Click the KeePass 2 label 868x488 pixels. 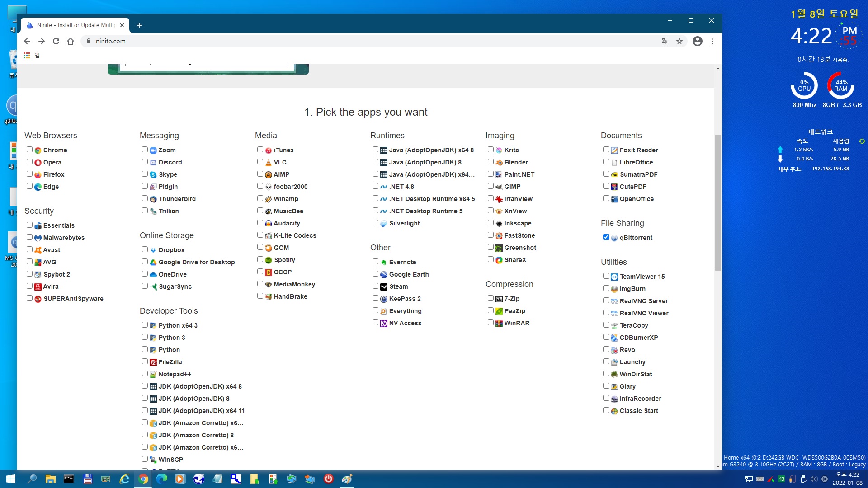(x=405, y=299)
